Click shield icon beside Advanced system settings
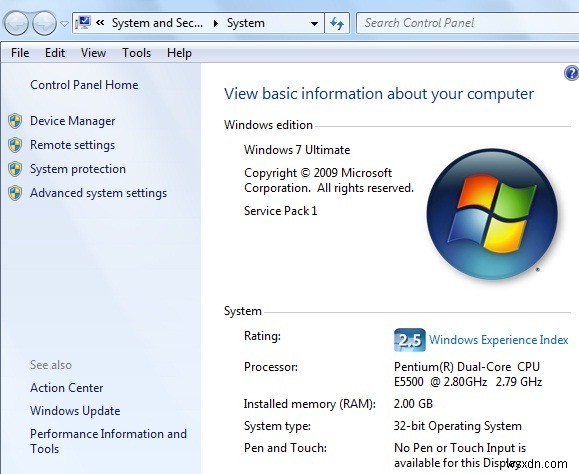The width and height of the screenshot is (579, 474). tap(15, 193)
